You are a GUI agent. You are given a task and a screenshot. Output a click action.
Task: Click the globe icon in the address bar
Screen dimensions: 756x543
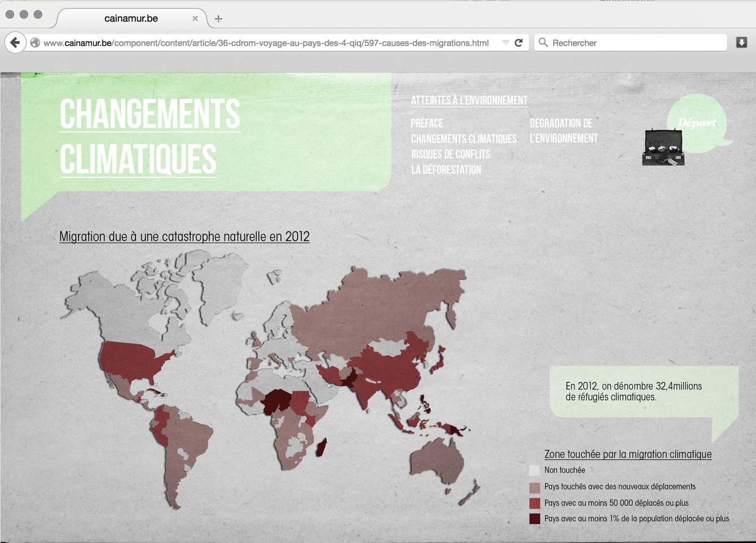[36, 42]
